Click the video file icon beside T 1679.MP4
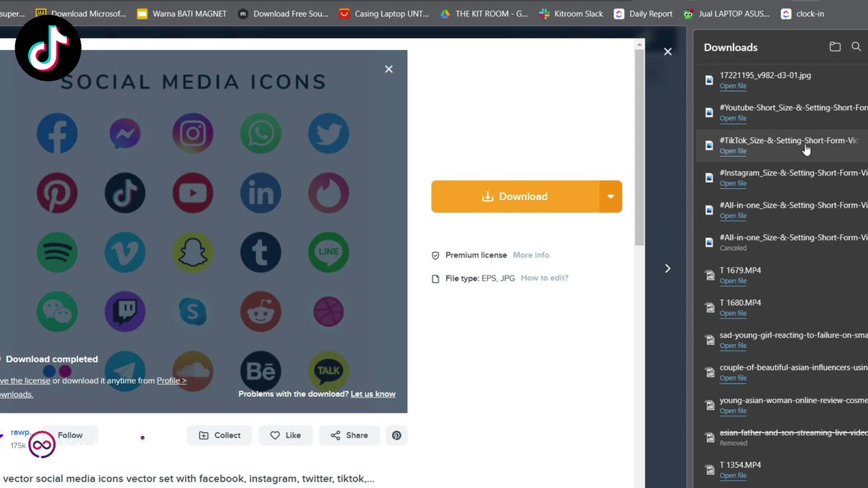 [710, 275]
